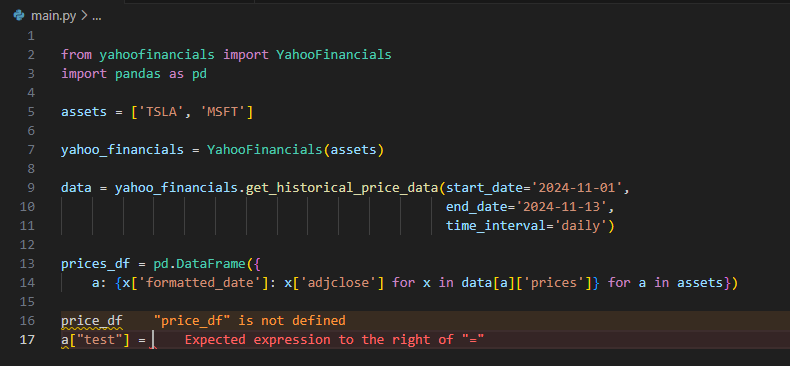
Task: Click "assets" variable on line 5
Action: (84, 111)
